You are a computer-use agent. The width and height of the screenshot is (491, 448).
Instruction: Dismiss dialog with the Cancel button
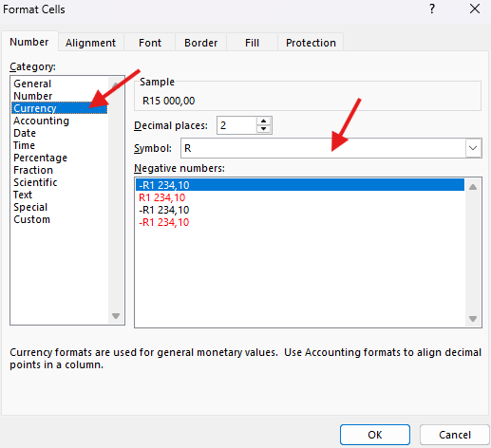coord(455,435)
